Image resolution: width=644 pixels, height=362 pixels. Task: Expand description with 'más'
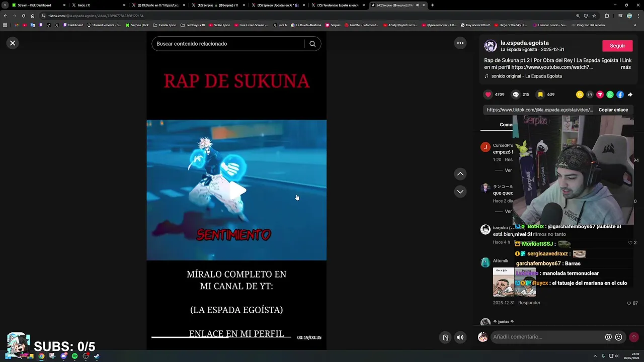coord(625,67)
